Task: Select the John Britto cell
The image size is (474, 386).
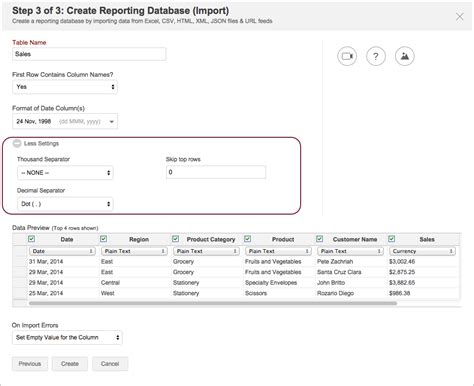Action: coord(331,283)
